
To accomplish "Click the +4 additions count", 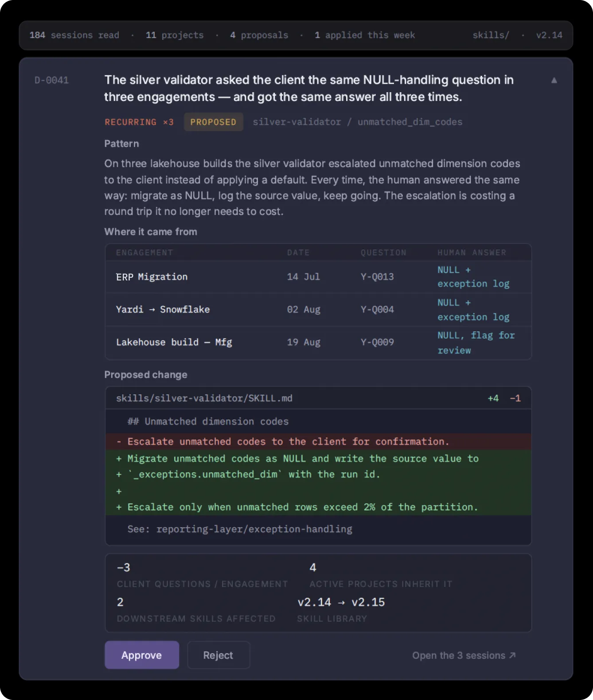I will (493, 398).
